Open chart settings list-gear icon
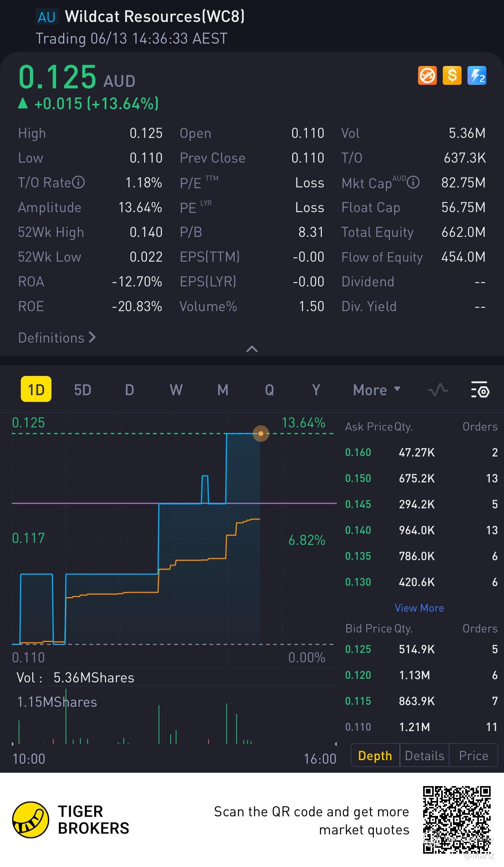 (x=480, y=390)
